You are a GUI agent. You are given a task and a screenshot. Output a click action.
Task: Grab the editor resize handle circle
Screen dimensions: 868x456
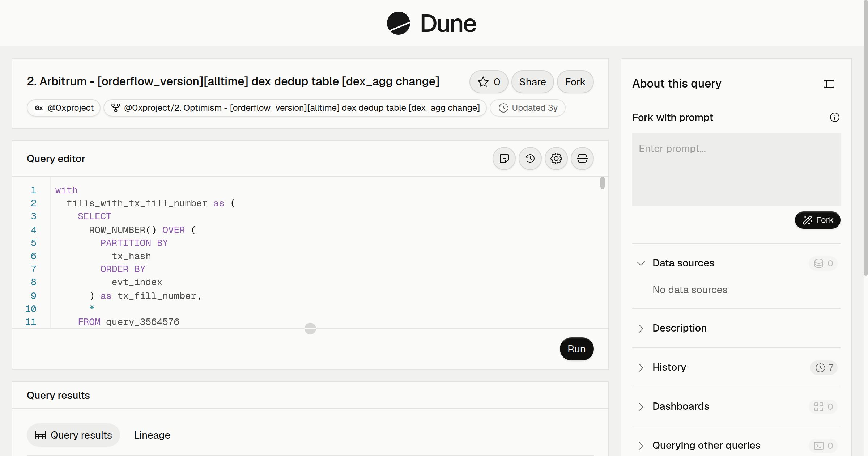coord(310,329)
